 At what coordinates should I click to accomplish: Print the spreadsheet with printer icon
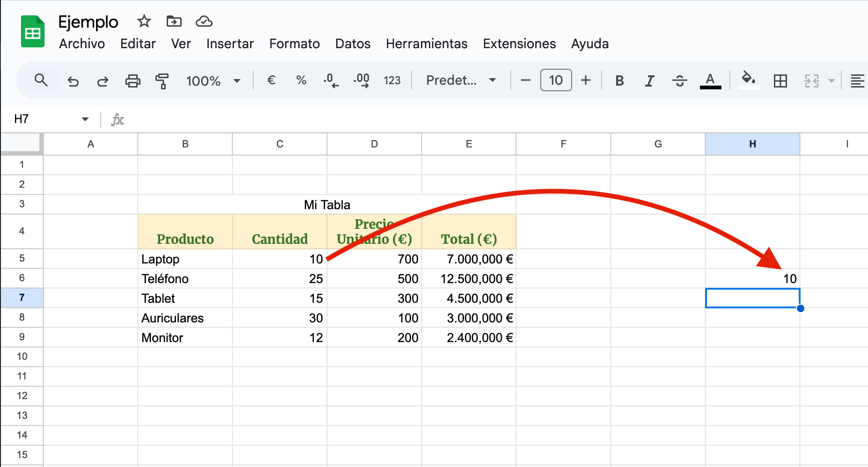(x=132, y=81)
